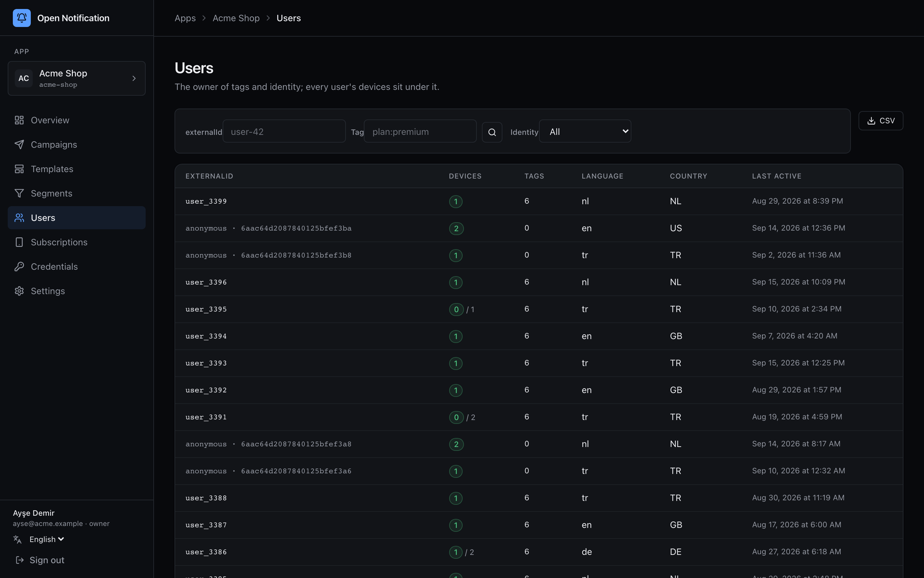
Task: Click the Open Notification bell logo icon
Action: [x=22, y=18]
